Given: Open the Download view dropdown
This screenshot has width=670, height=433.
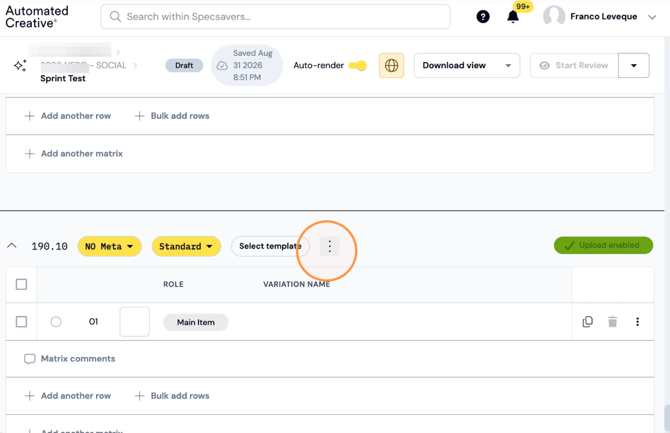Looking at the screenshot, I should [467, 65].
